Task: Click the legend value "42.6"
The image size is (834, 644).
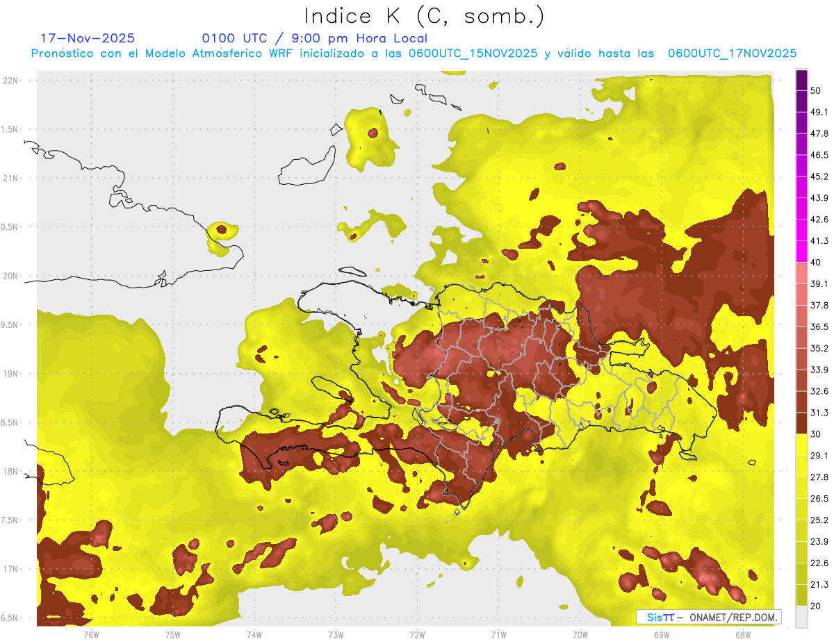Action: coord(819,220)
